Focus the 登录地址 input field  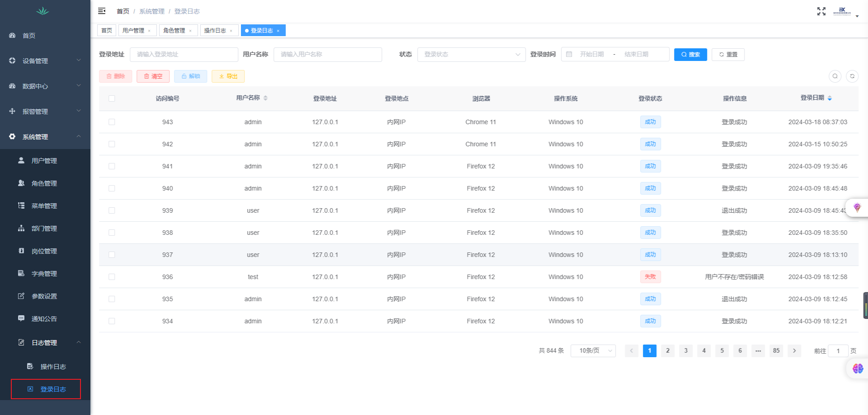click(x=184, y=54)
